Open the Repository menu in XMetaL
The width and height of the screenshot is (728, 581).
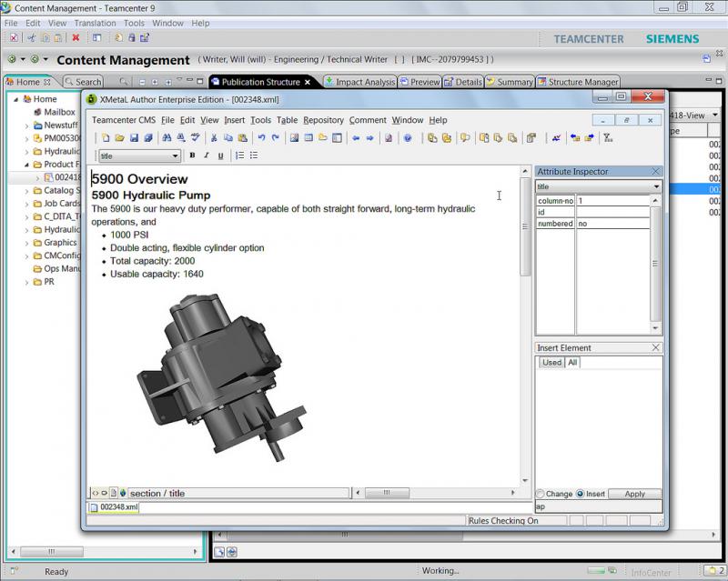point(323,120)
